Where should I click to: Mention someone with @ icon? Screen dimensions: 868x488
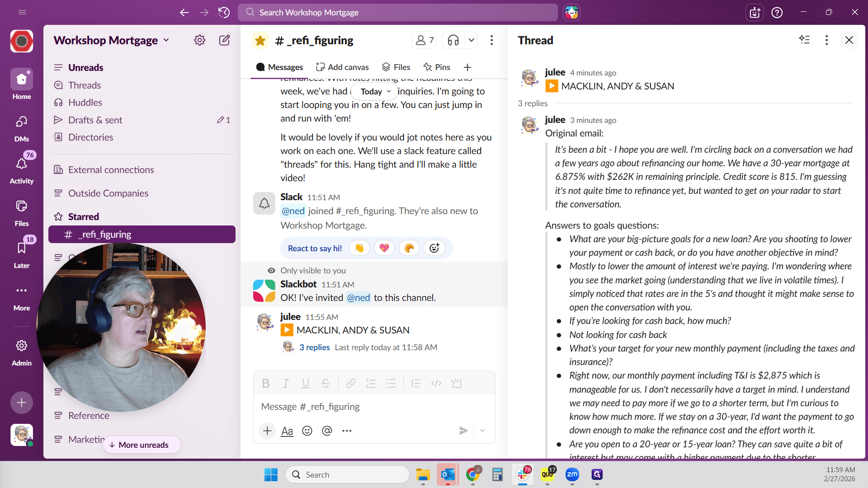327,431
